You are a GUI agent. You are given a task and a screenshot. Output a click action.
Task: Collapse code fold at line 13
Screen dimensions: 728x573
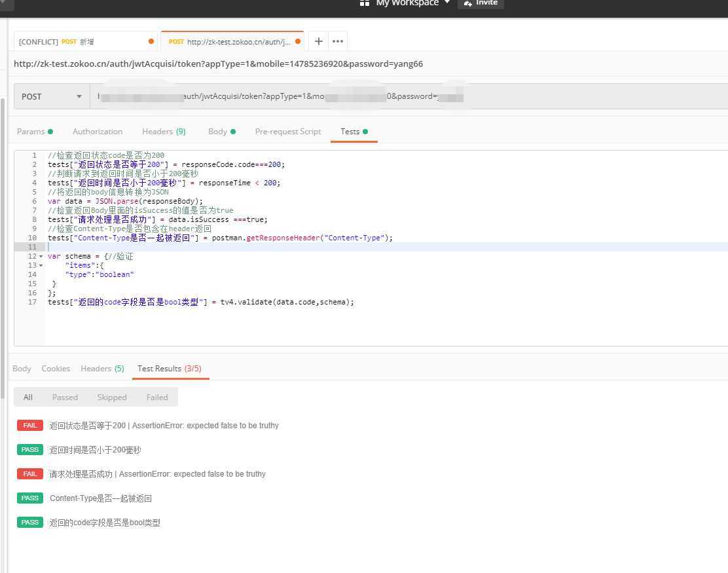(41, 266)
